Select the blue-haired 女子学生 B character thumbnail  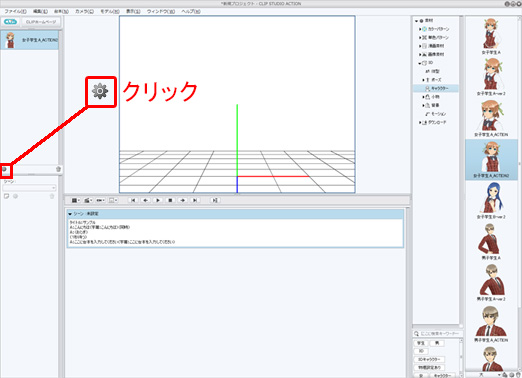pos(491,200)
